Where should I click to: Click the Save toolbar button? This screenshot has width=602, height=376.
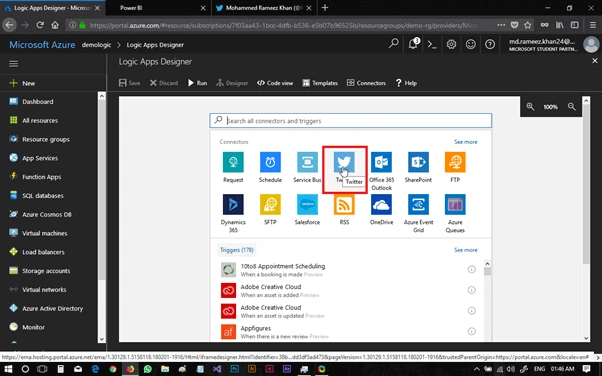pos(129,83)
